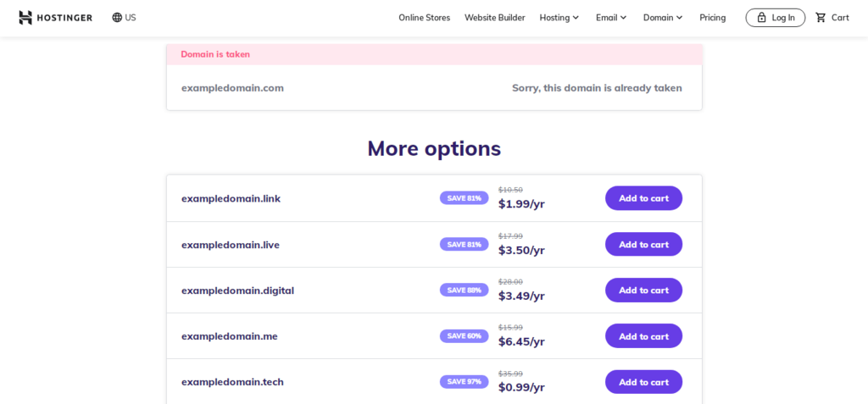Open the Email dropdown menu
The image size is (868, 404).
(611, 18)
